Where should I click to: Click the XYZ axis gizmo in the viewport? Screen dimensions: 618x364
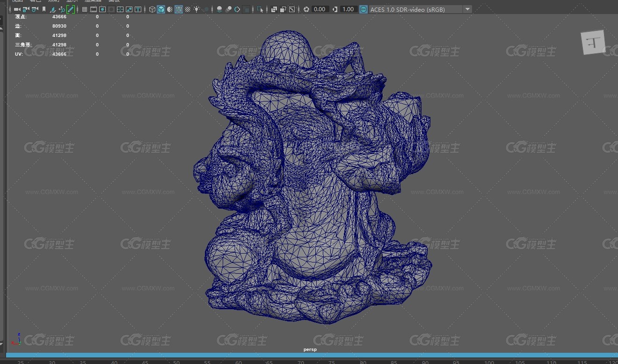click(x=16, y=339)
